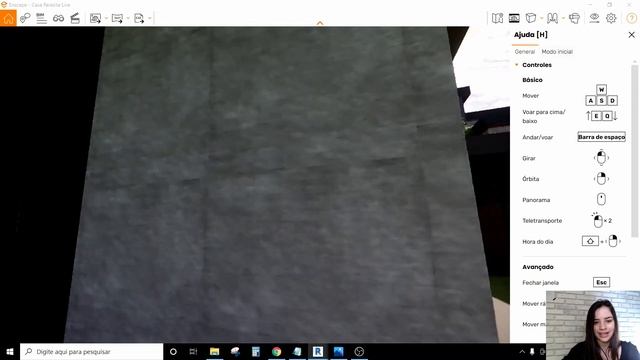Open the manage views book icon
The height and width of the screenshot is (360, 640).
tap(552, 18)
